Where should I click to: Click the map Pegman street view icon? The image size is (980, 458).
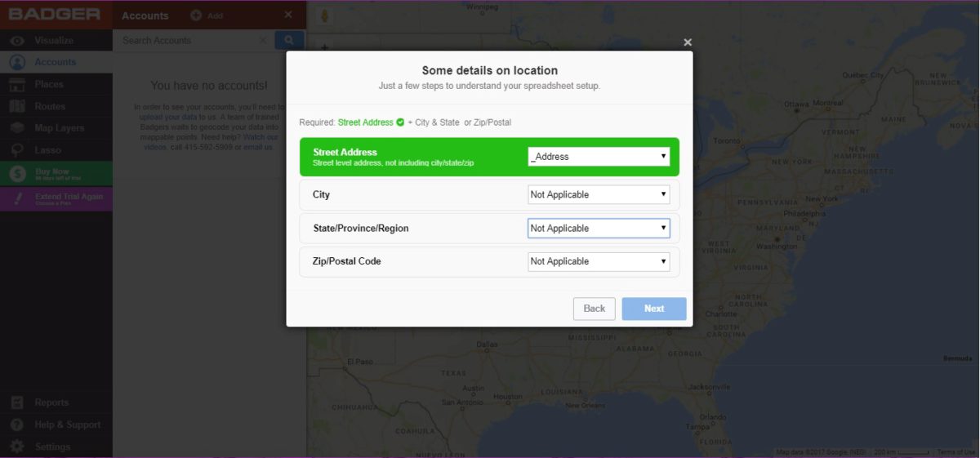pyautogui.click(x=324, y=16)
